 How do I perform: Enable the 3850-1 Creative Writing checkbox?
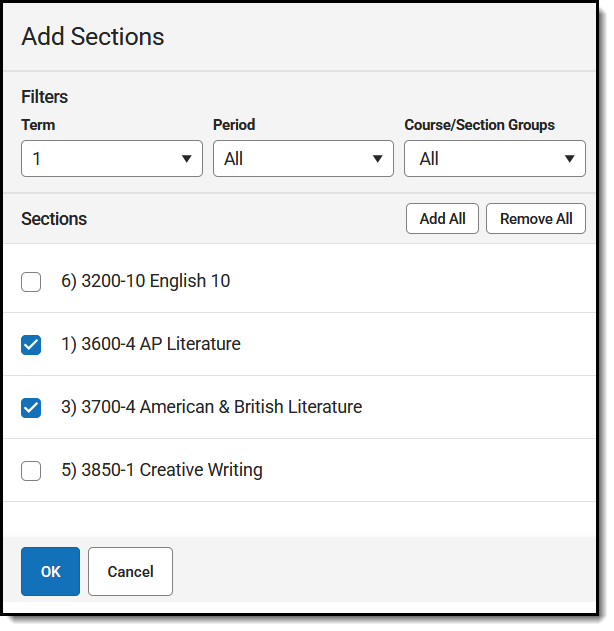[x=31, y=471]
